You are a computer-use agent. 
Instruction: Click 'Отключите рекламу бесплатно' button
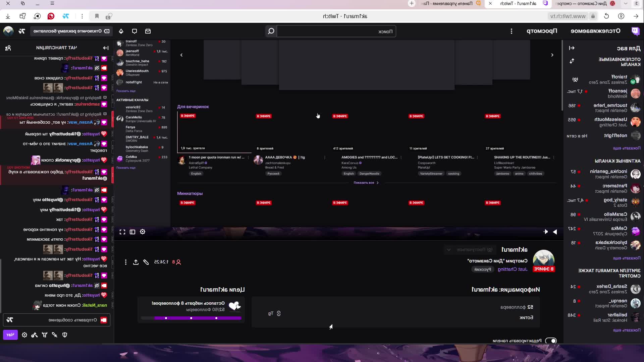click(71, 31)
